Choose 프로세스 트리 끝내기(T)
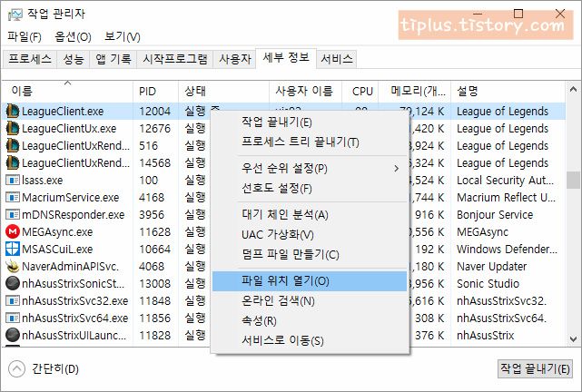Image resolution: width=582 pixels, height=392 pixels. [x=310, y=142]
